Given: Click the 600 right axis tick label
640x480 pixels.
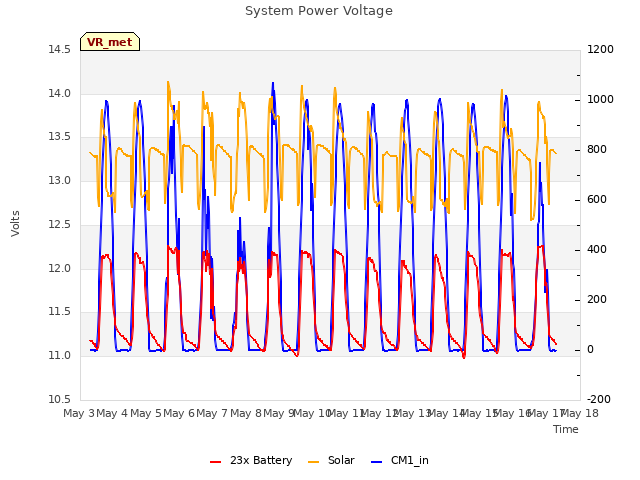Looking at the screenshot, I should click(597, 200).
